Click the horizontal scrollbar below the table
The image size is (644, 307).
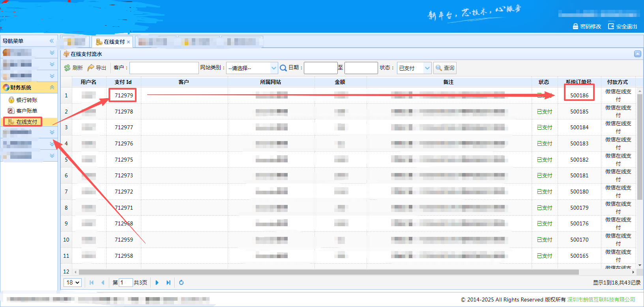[x=328, y=272]
